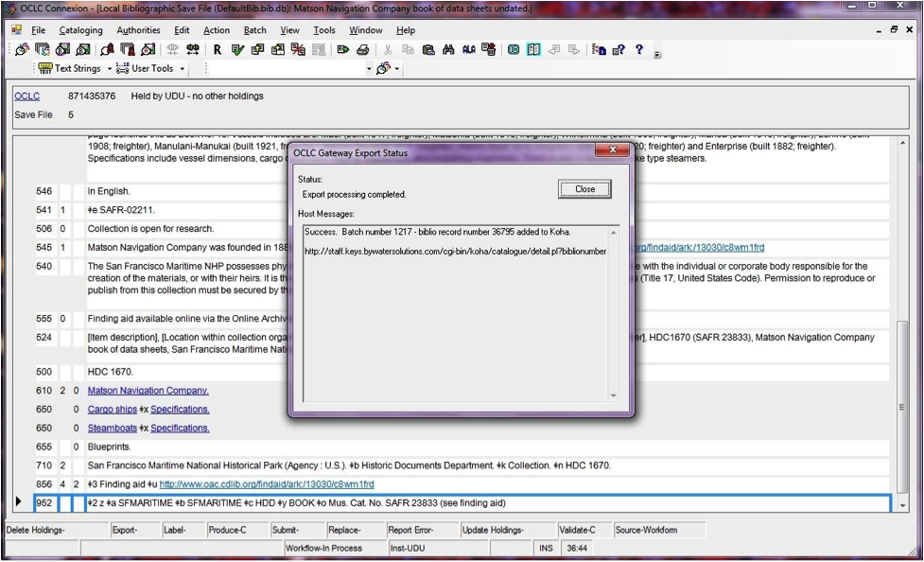The width and height of the screenshot is (924, 562).
Task: Open the Cataloging menu
Action: [80, 30]
